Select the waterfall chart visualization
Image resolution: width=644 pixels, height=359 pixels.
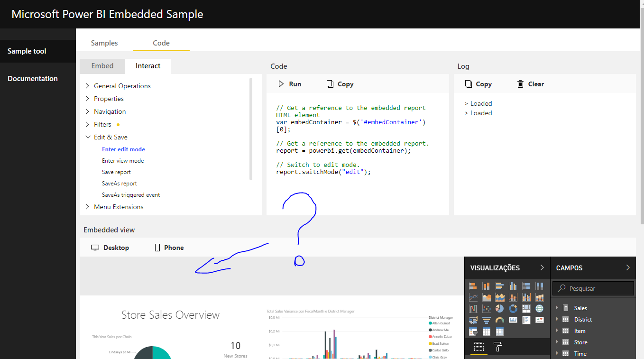coord(473,309)
